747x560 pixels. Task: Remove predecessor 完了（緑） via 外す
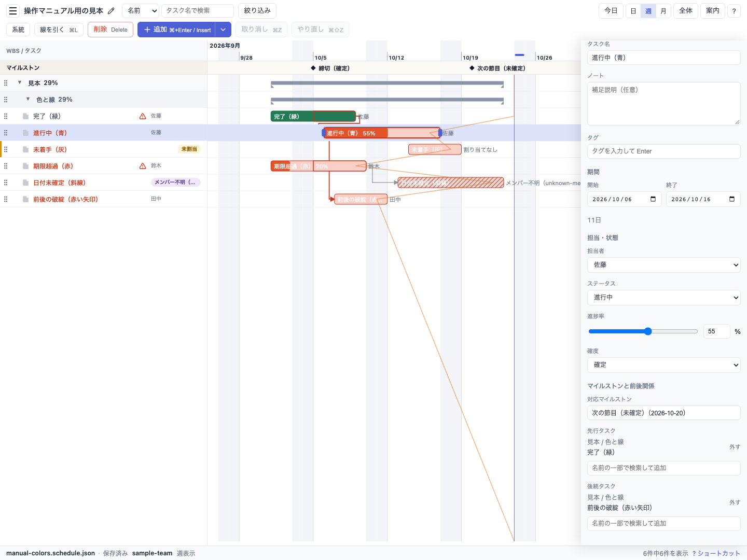[x=735, y=447]
